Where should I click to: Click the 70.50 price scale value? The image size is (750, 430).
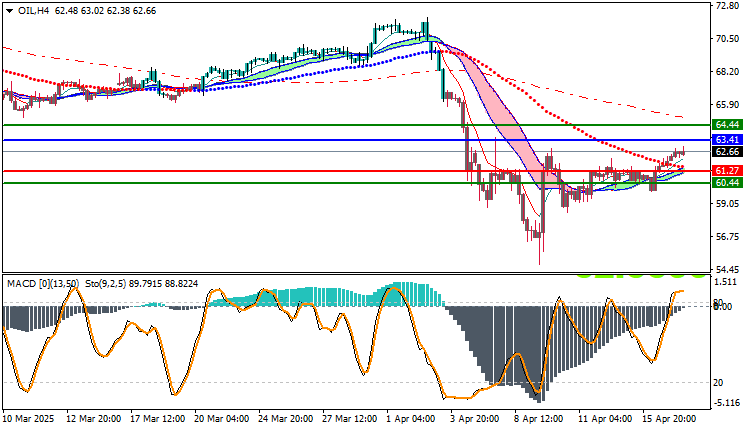pyautogui.click(x=727, y=39)
